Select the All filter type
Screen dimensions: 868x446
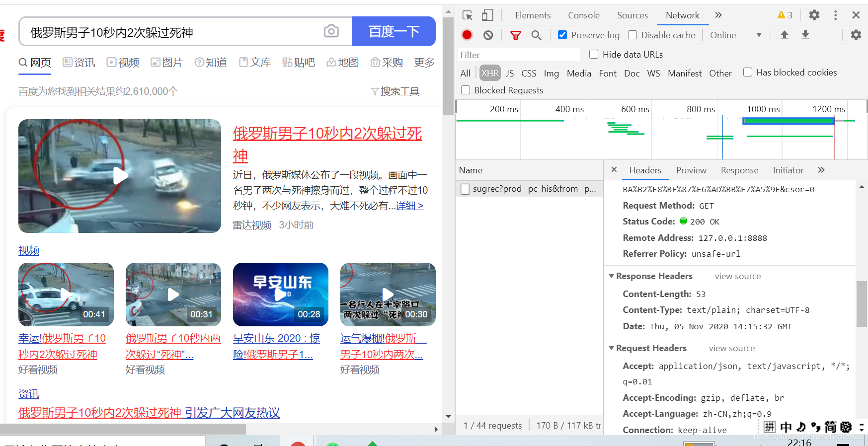click(465, 73)
